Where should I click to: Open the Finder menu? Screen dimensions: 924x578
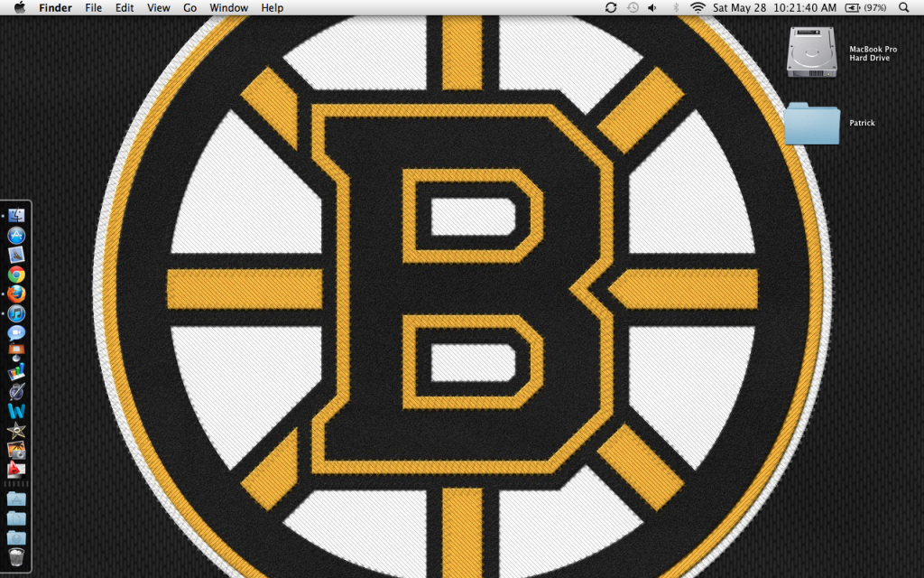[x=55, y=7]
